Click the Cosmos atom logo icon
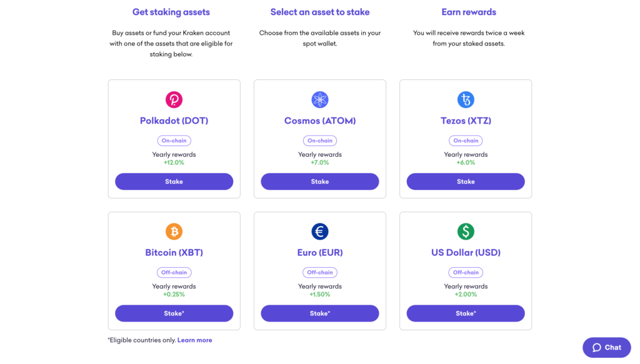The height and width of the screenshot is (364, 640). (x=319, y=99)
